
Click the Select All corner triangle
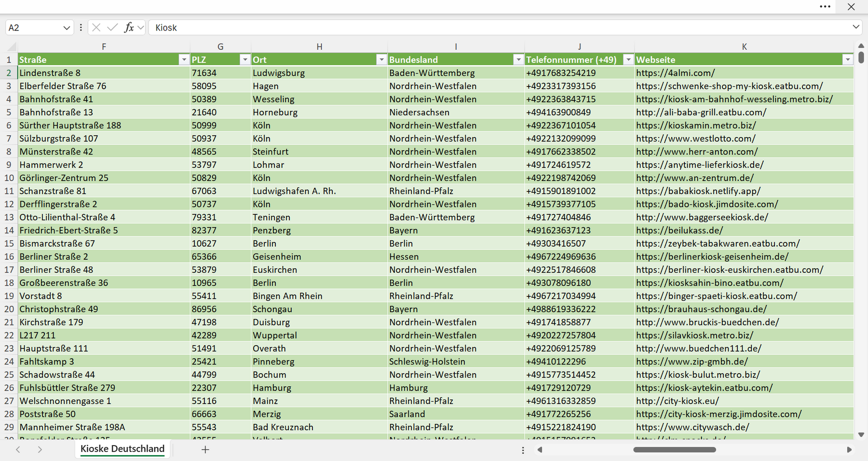pos(12,47)
